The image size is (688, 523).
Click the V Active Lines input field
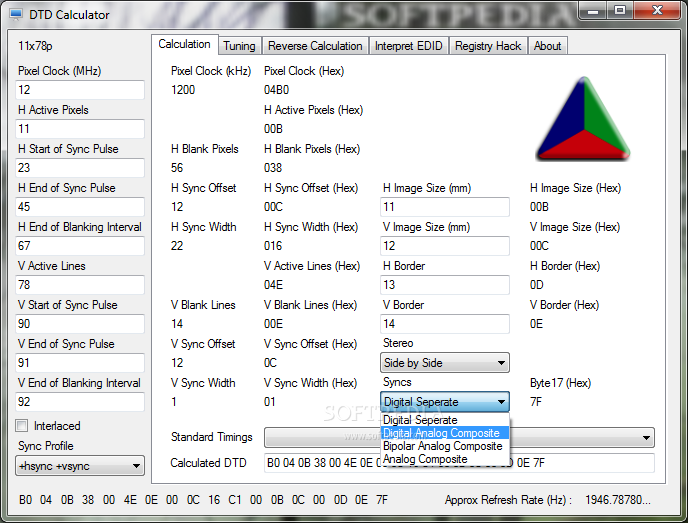80,285
